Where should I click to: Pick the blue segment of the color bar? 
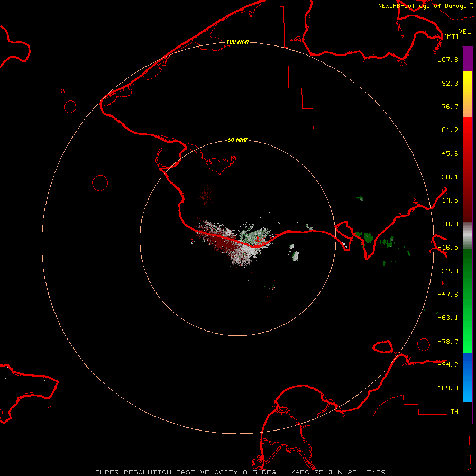point(467,377)
